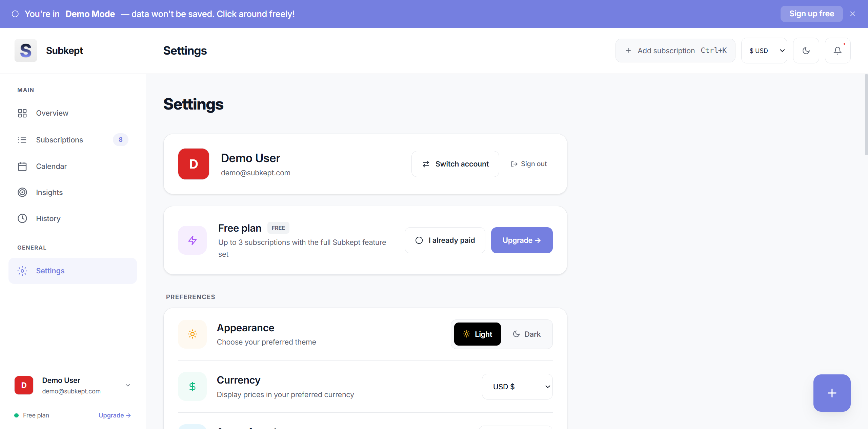Click the green Free plan status dot
868x429 pixels.
point(16,415)
